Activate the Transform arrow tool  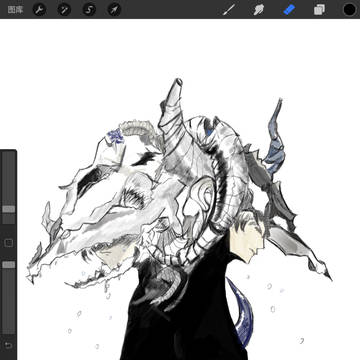[x=114, y=10]
